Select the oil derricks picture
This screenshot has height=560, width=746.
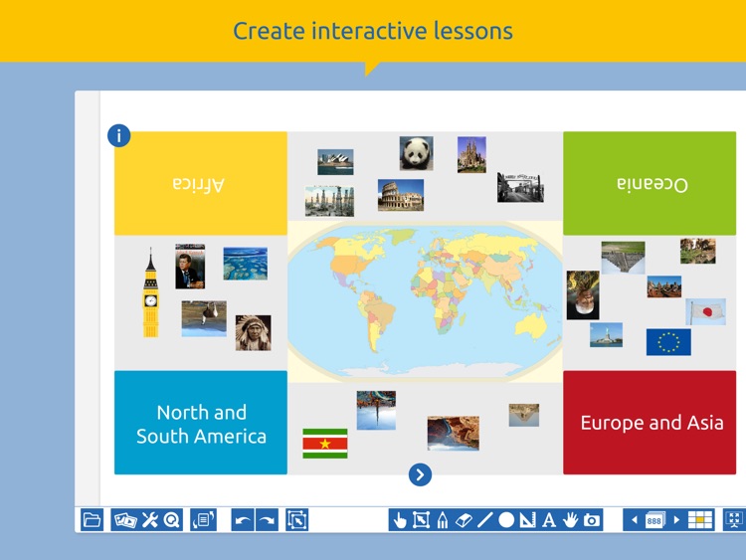[329, 201]
